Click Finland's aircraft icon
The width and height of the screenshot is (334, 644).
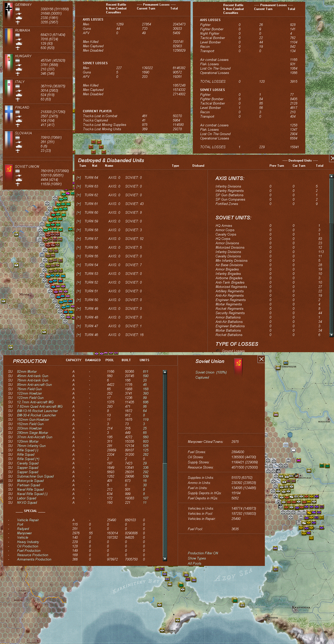(17, 125)
